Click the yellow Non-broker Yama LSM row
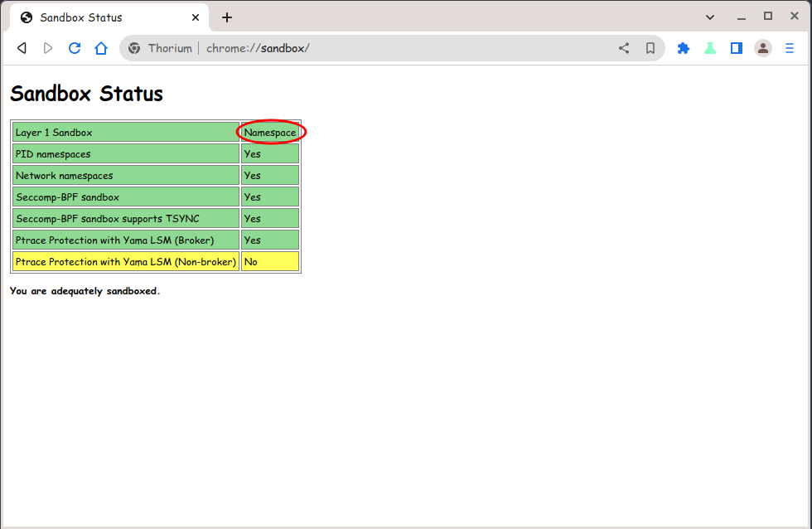The height and width of the screenshot is (529, 812). (x=125, y=261)
